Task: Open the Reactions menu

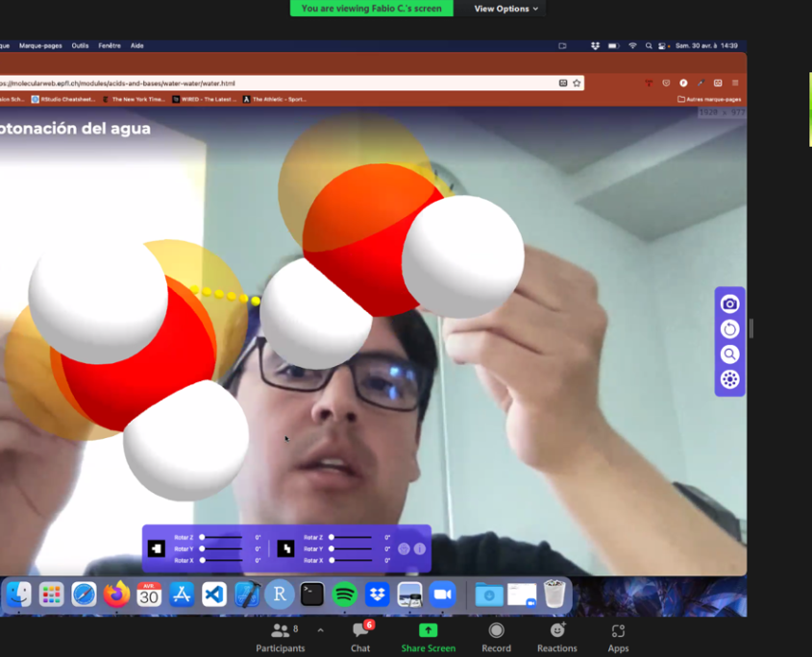Action: 556,637
